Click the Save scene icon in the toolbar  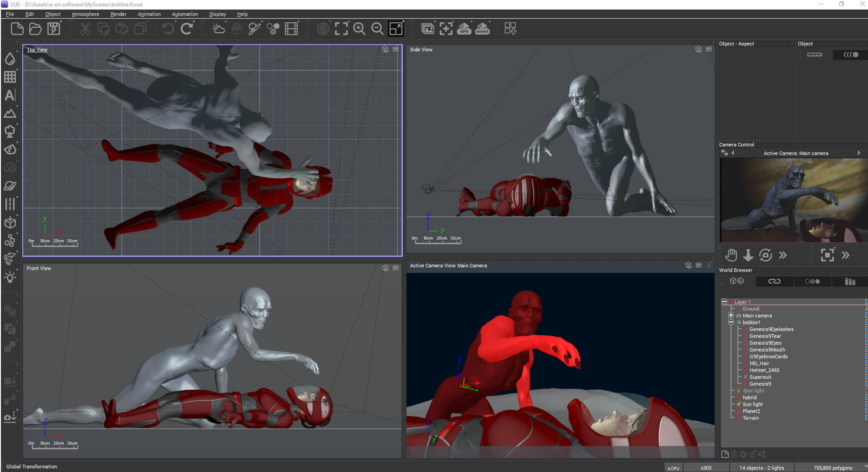click(x=54, y=29)
